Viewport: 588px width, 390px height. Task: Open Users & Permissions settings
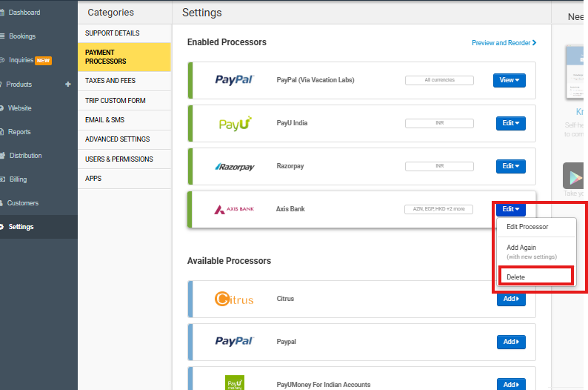tap(119, 159)
